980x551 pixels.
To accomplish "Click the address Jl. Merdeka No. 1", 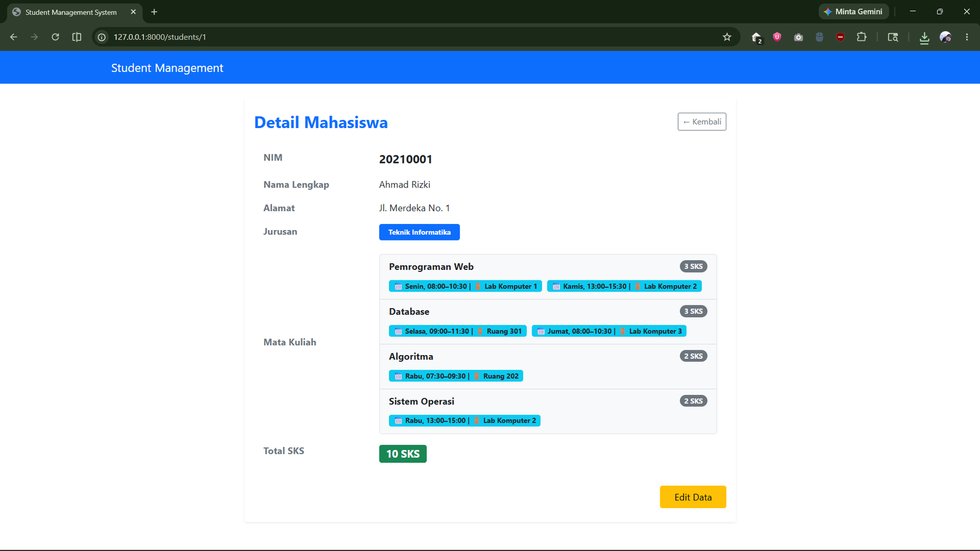I will click(414, 208).
